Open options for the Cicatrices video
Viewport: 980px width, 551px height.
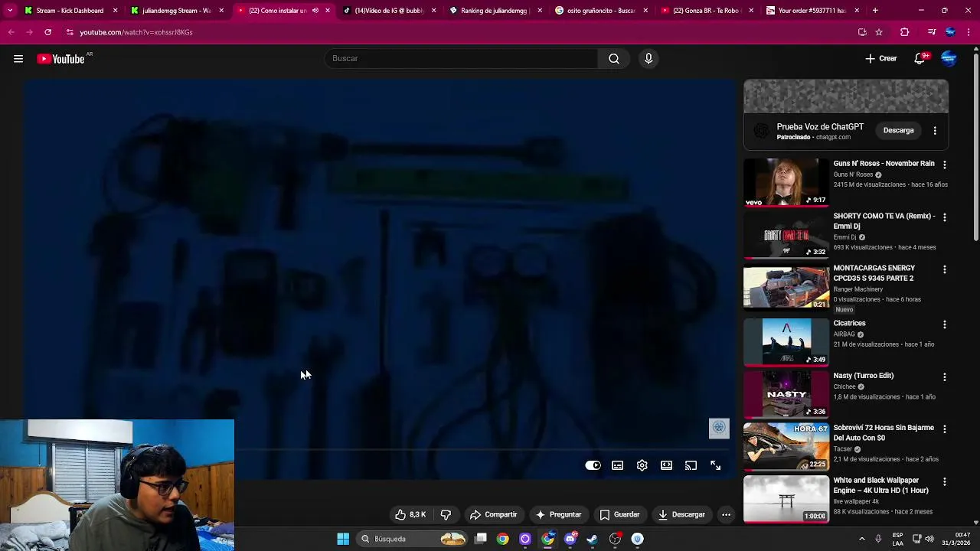coord(944,324)
